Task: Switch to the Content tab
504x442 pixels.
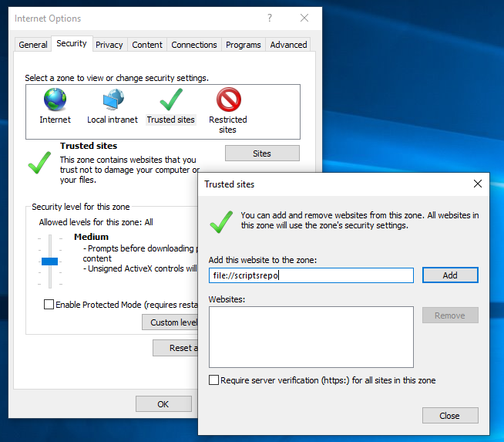Action: (147, 45)
